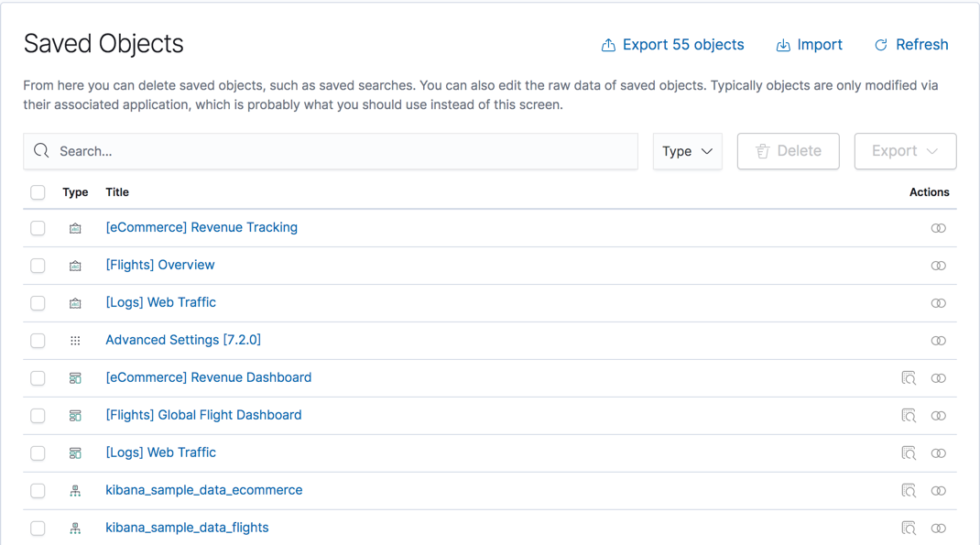Tick the kibana_sample_data_ecommerce row checkbox
Screen dimensions: 980x545
pos(38,491)
